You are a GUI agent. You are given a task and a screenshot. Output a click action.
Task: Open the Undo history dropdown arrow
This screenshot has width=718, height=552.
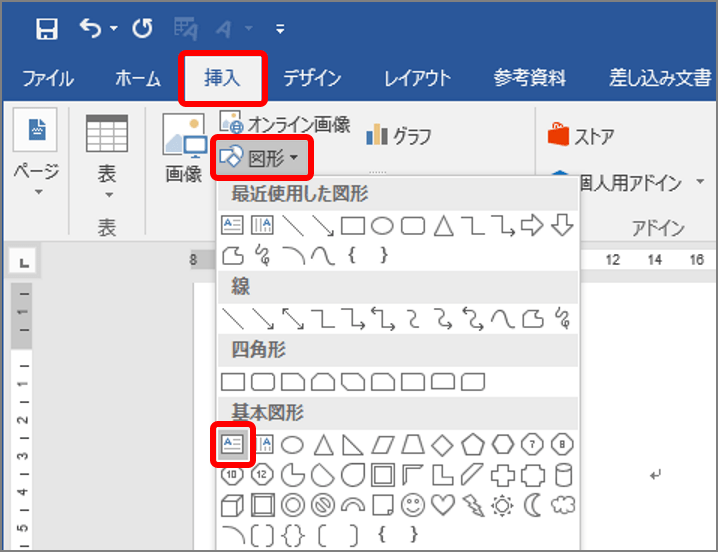(x=114, y=28)
